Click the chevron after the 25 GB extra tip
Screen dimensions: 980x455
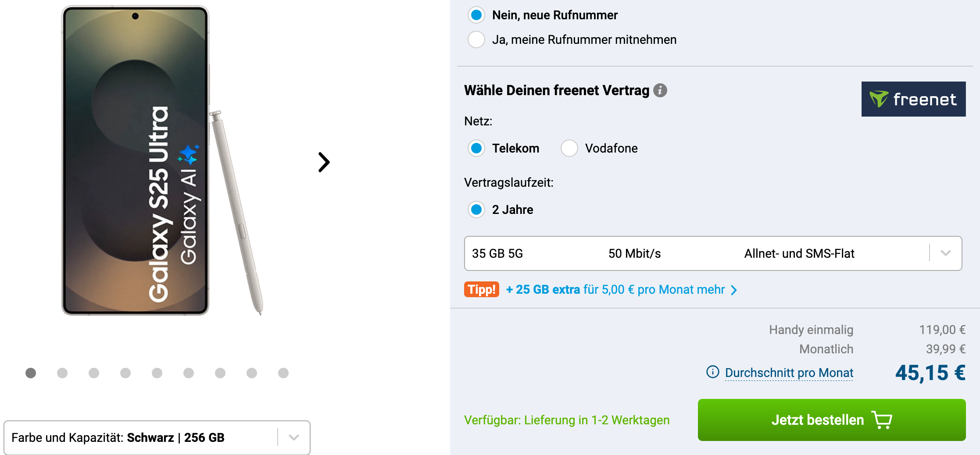734,290
